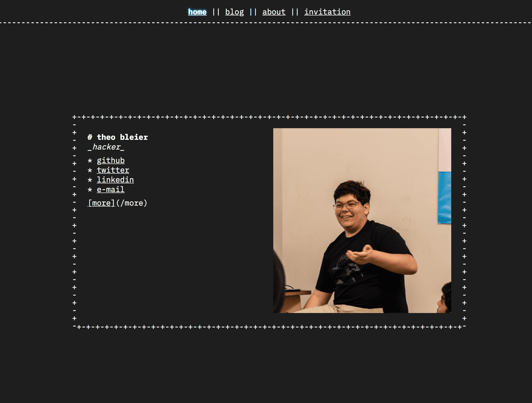Click the asterisk bullet beside twitter

pos(90,170)
